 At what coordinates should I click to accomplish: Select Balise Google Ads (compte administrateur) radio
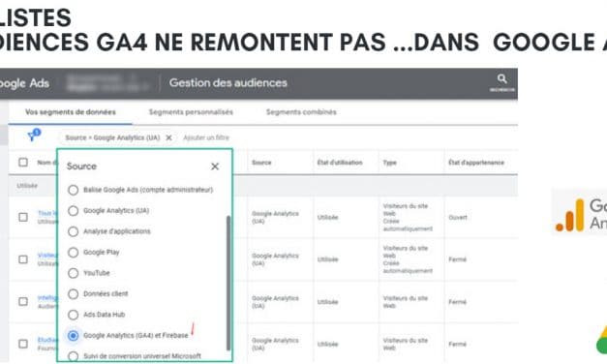74,190
